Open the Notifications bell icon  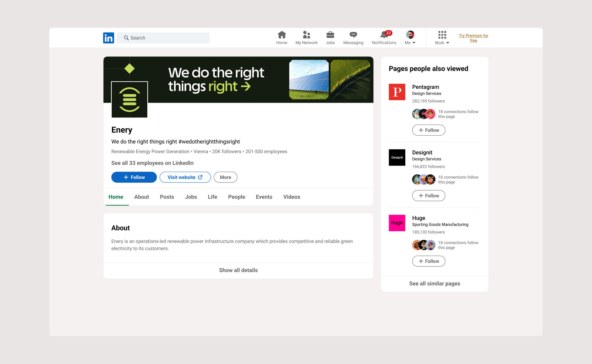tap(384, 35)
